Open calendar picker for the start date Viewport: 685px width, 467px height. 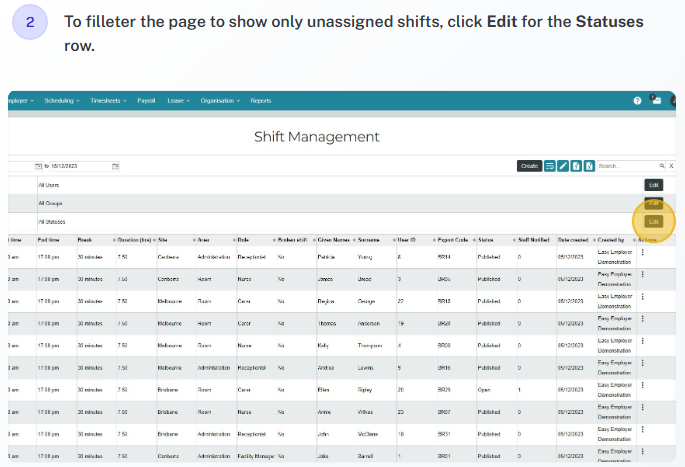(38, 166)
